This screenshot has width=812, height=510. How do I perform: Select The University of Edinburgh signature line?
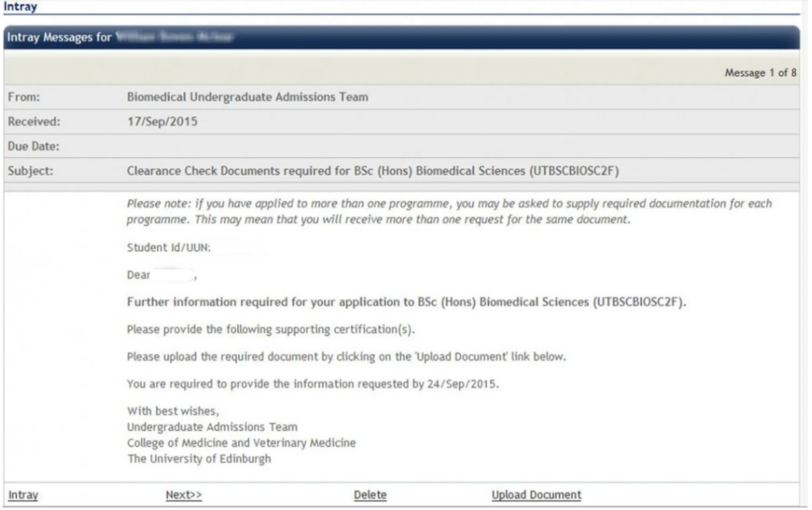tap(198, 458)
